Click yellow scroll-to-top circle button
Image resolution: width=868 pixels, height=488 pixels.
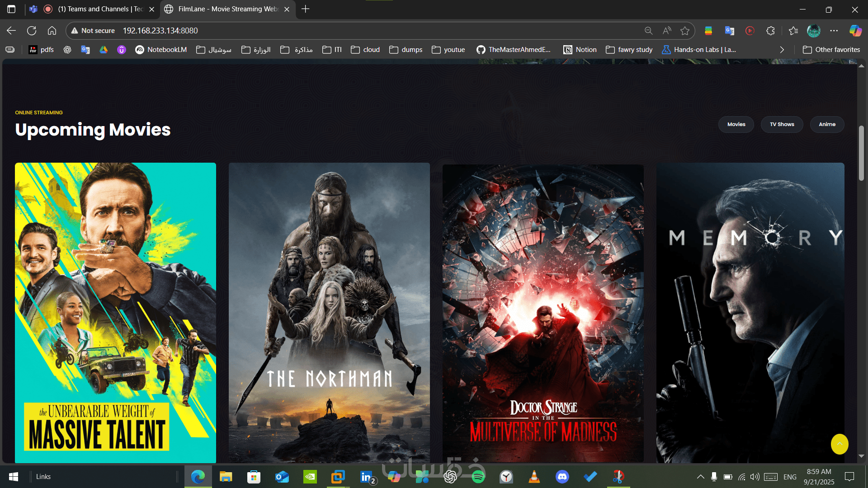click(x=840, y=444)
